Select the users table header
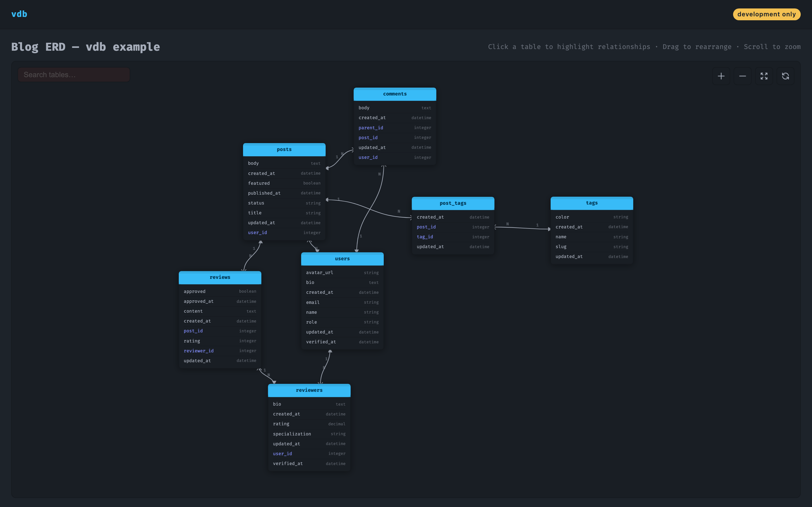This screenshot has width=812, height=507. tap(342, 259)
